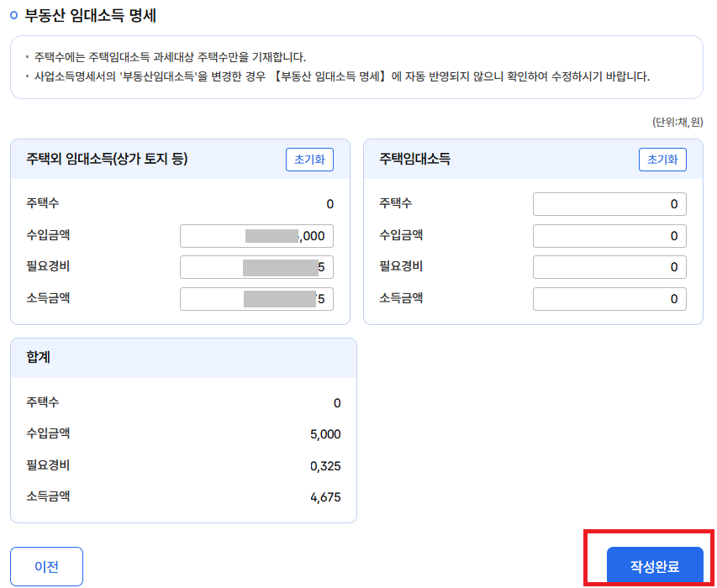Focus 소득금액 input under 주택임대소득

[x=609, y=299]
